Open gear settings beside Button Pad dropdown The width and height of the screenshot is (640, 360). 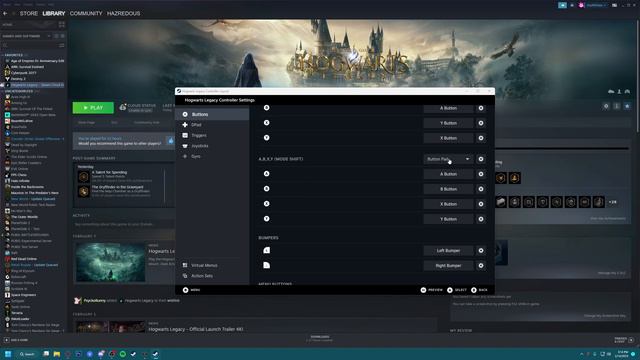click(481, 159)
